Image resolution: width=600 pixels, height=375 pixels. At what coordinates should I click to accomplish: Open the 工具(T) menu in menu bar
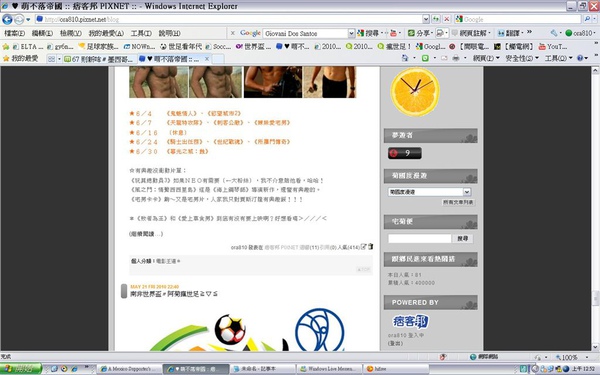(141, 33)
